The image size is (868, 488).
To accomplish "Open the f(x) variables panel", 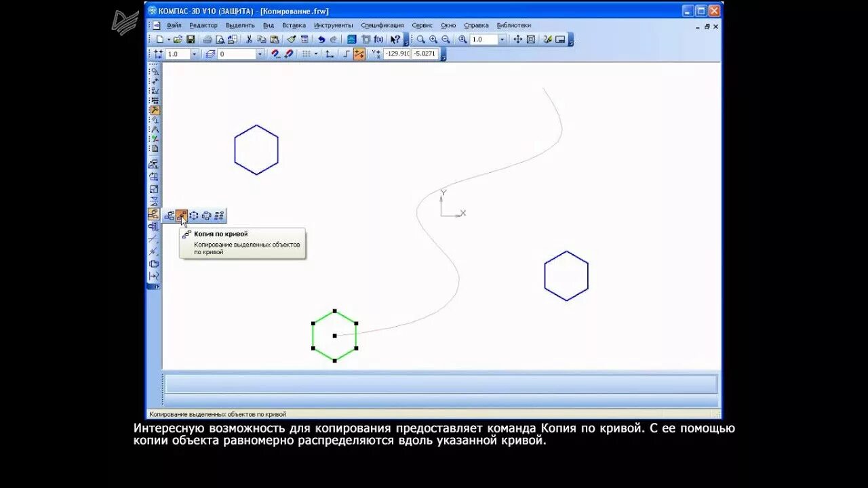I will 378,39.
